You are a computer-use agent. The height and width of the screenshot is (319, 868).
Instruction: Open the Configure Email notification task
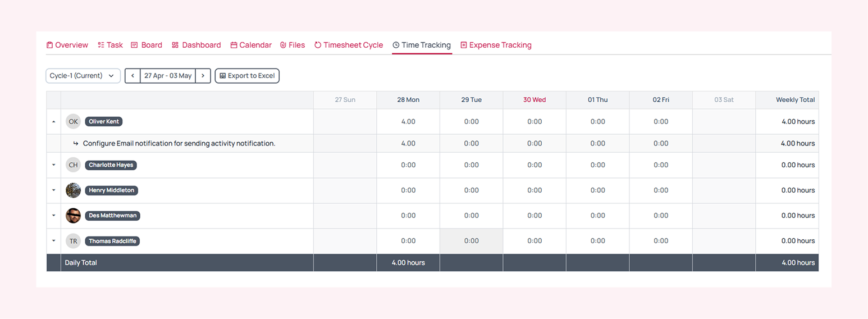click(179, 143)
